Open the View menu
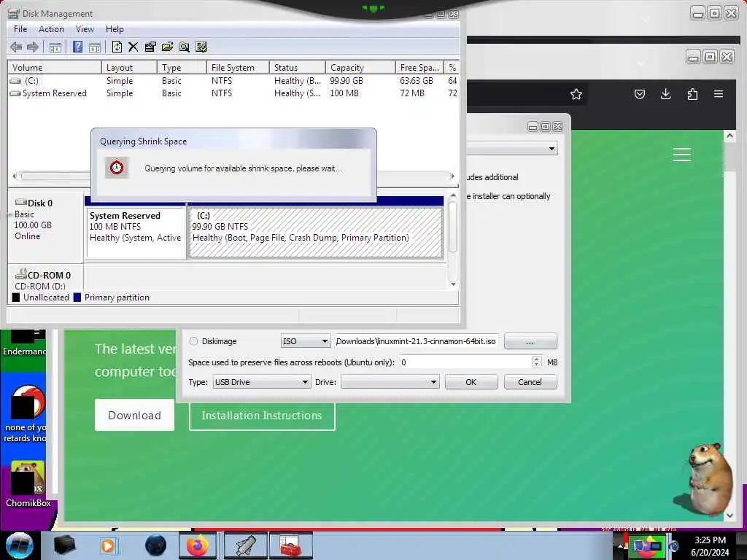 pyautogui.click(x=85, y=29)
